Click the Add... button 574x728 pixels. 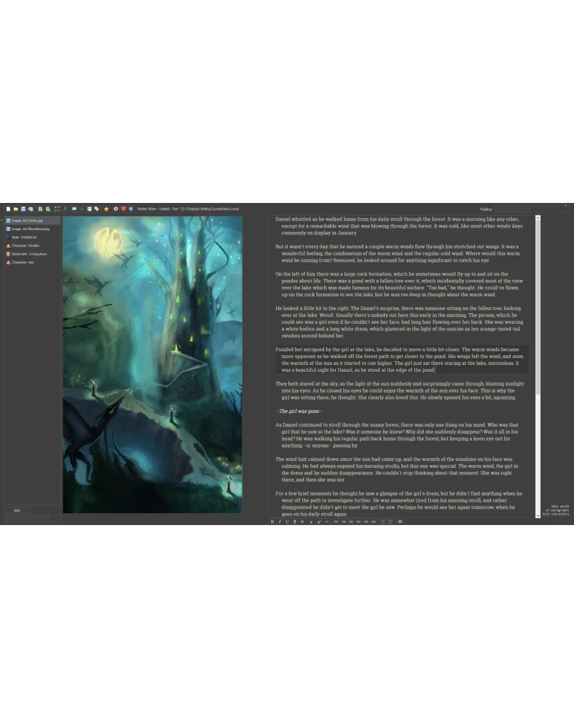point(18,510)
